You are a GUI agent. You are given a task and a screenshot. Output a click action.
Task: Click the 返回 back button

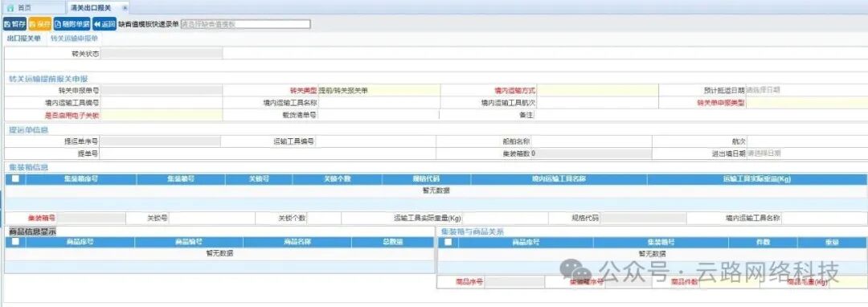[104, 24]
